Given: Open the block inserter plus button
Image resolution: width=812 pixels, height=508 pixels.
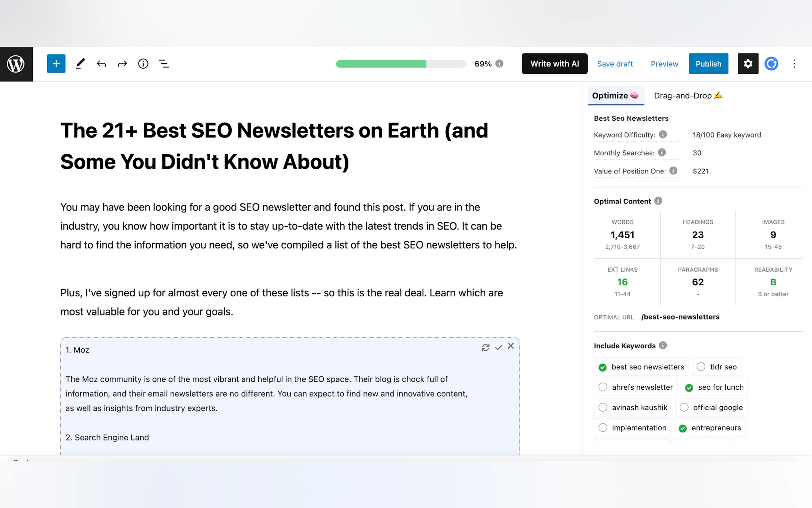Looking at the screenshot, I should point(56,64).
